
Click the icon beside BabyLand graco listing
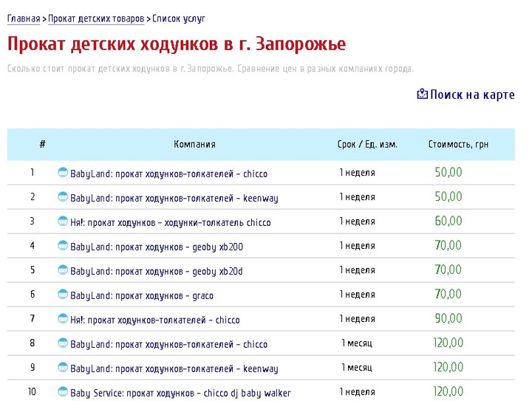63,295
